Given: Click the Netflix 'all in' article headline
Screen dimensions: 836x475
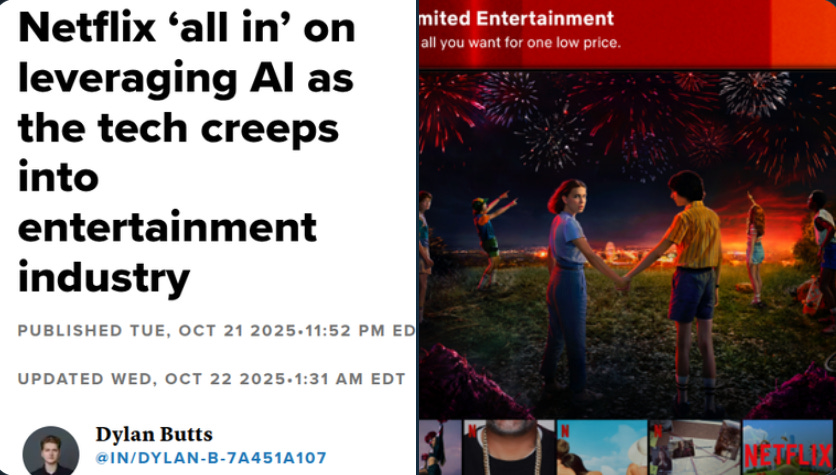Looking at the screenshot, I should [x=186, y=152].
